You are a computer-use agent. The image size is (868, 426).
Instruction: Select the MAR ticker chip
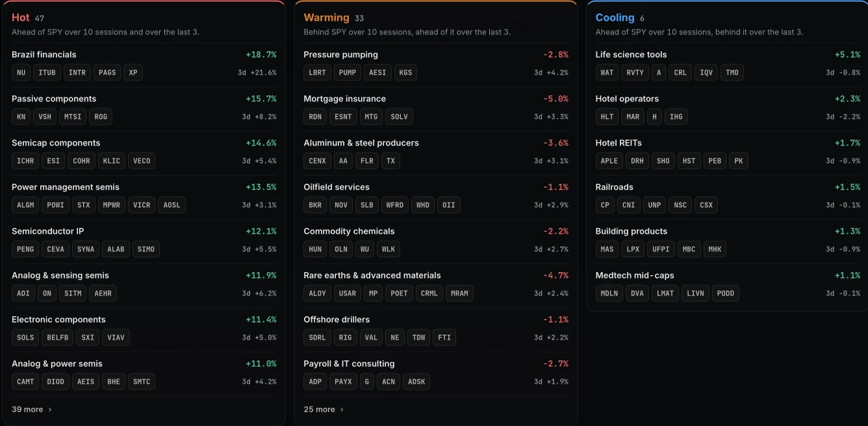tap(633, 117)
